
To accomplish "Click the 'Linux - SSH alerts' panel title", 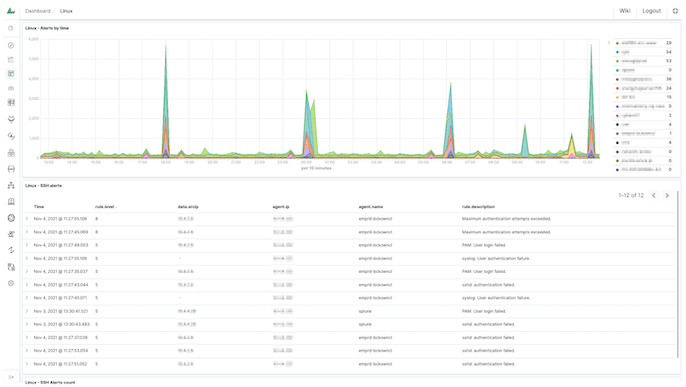I will point(43,185).
